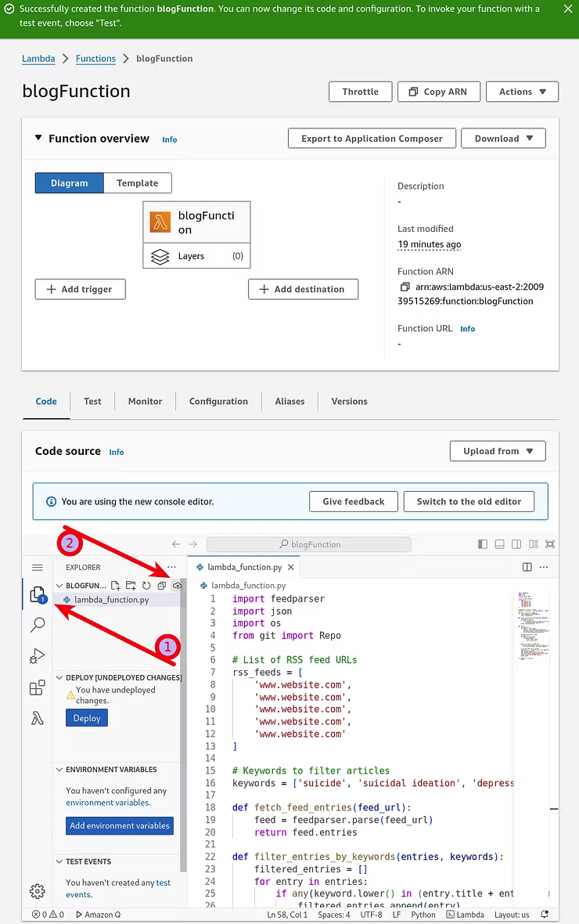Image resolution: width=579 pixels, height=924 pixels.
Task: Create a new file in Explorer
Action: click(116, 586)
